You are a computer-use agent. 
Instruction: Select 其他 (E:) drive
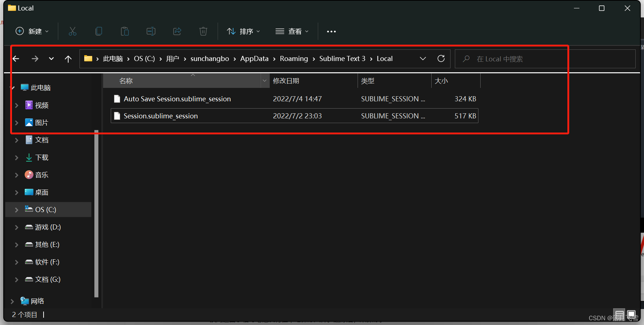(x=47, y=245)
